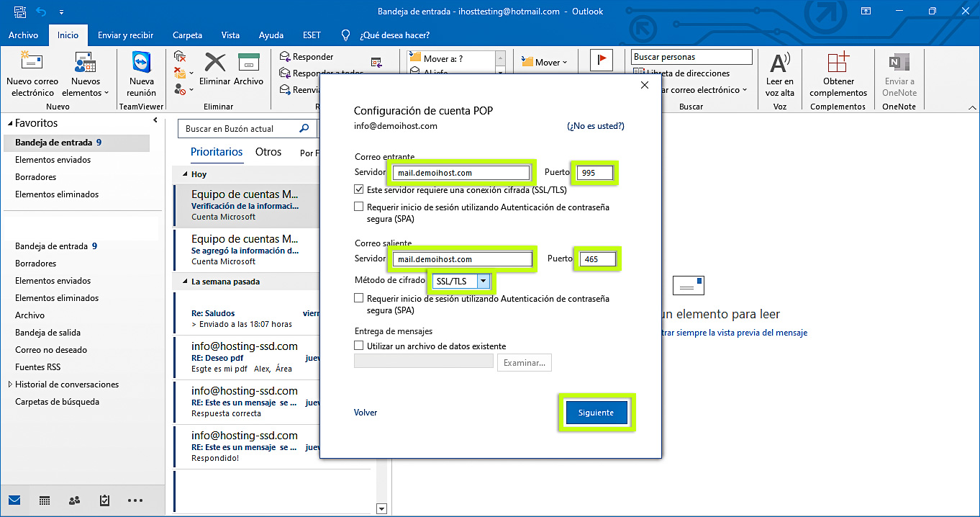Click the incoming Puerto 995 field
Screen dimensions: 980x517
(x=596, y=173)
